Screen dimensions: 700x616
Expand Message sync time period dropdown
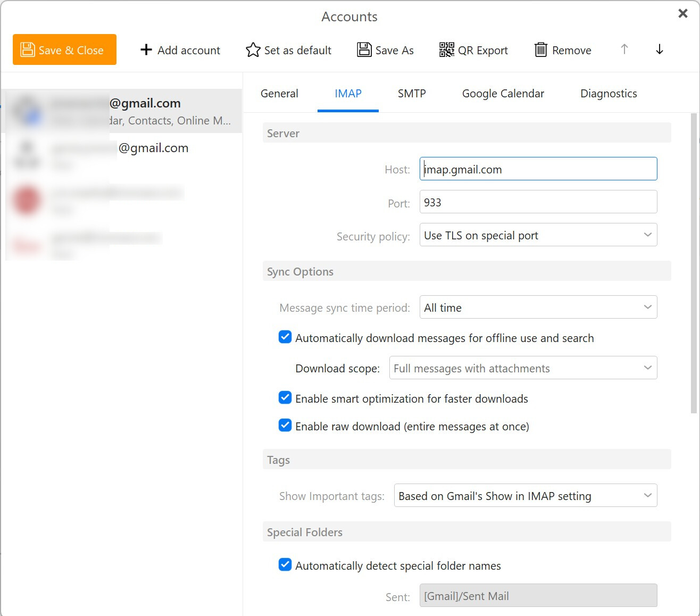538,307
